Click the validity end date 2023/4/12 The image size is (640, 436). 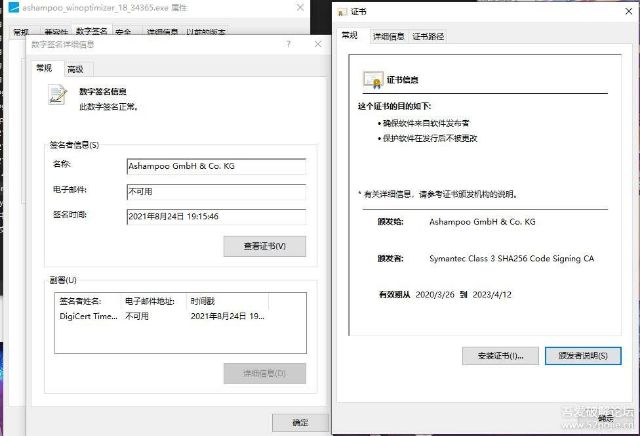[x=492, y=294]
